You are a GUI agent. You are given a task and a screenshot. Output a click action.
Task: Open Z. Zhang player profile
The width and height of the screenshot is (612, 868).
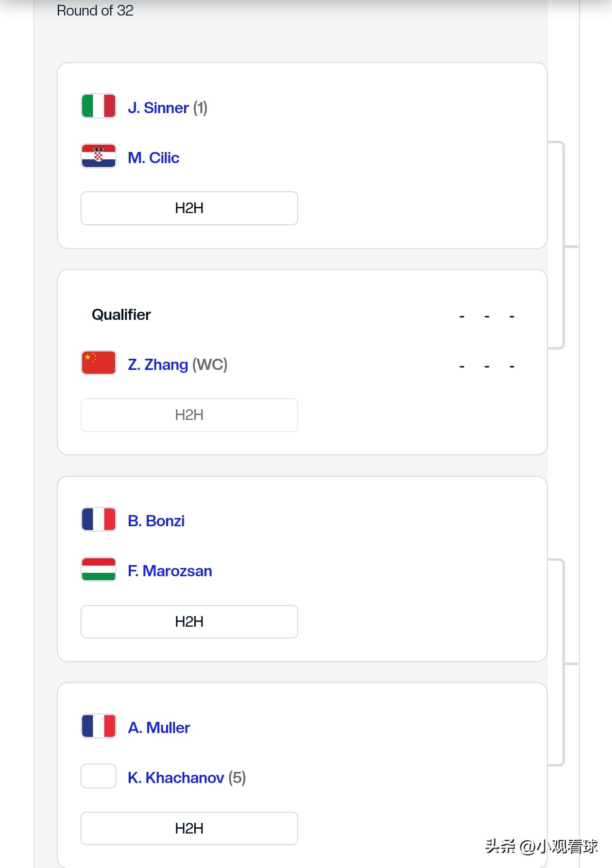pyautogui.click(x=158, y=365)
